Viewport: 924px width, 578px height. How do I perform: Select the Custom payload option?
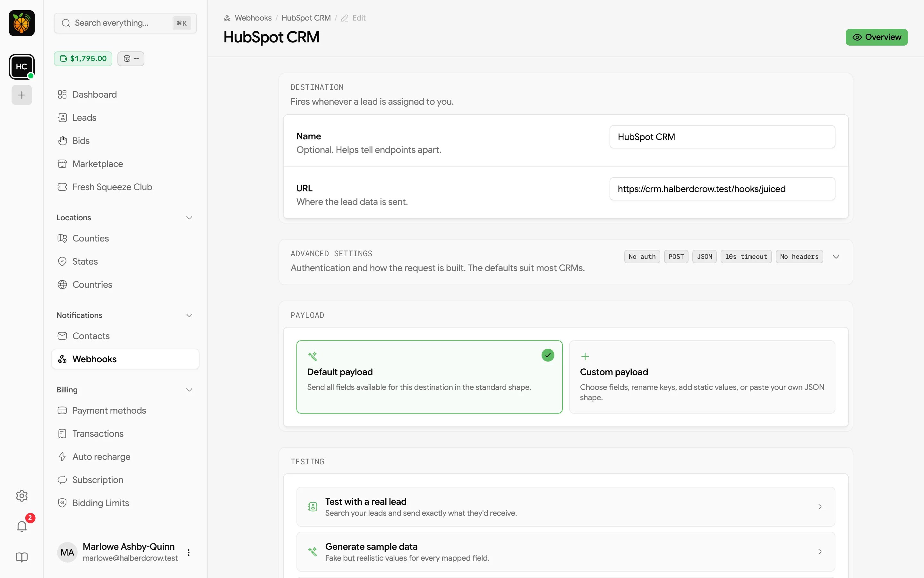pos(702,377)
